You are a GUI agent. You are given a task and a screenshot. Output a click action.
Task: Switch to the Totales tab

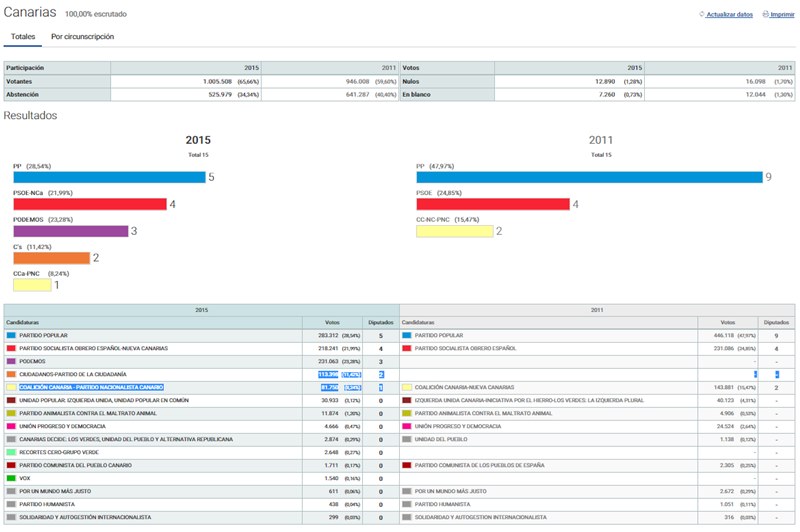pos(23,37)
